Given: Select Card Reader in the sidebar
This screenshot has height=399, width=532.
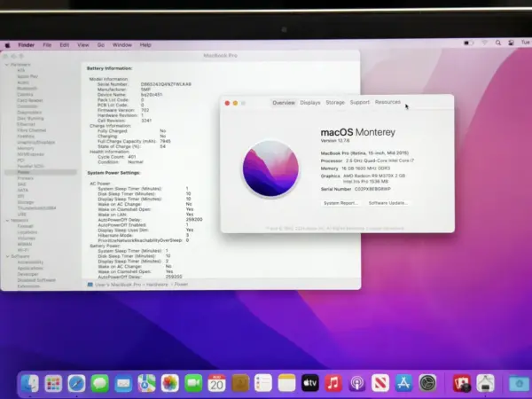Looking at the screenshot, I should point(30,100).
